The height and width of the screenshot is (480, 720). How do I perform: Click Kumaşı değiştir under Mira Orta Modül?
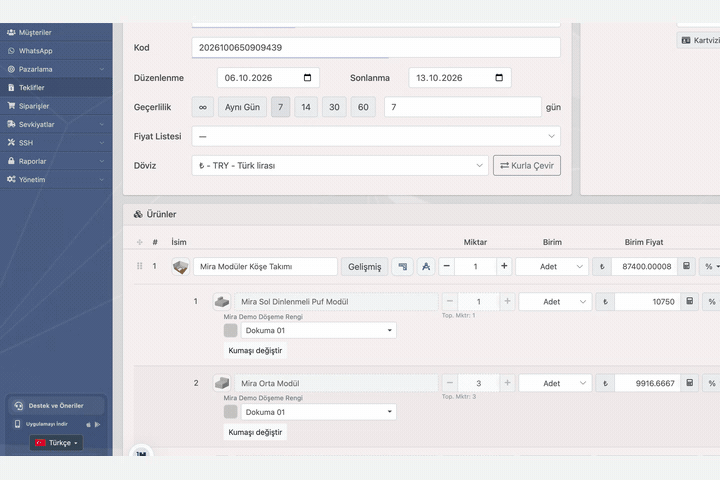click(x=255, y=432)
